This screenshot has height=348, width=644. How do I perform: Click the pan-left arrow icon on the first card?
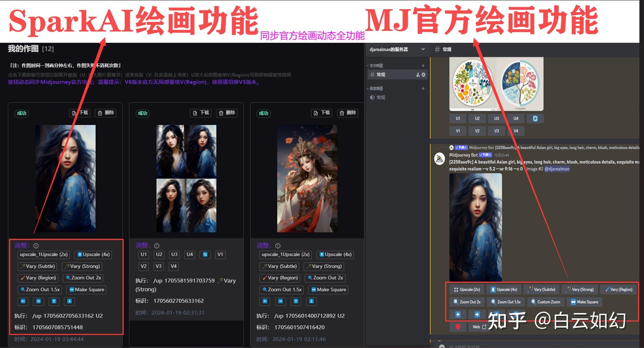coord(23,301)
